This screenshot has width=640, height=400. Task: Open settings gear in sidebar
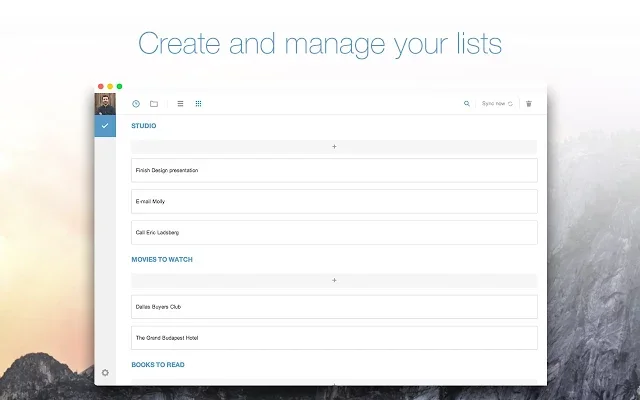tap(105, 373)
